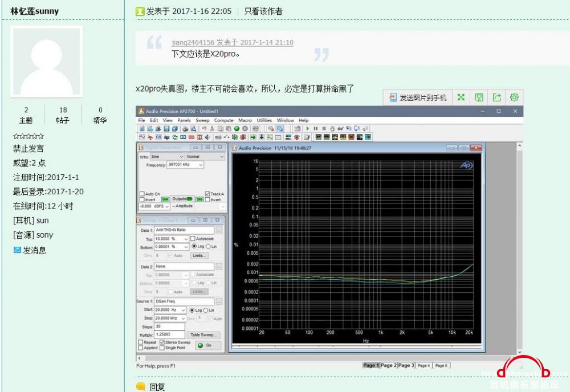Open the Sweep menu
Viewport: 570px width, 392px height.
click(202, 120)
